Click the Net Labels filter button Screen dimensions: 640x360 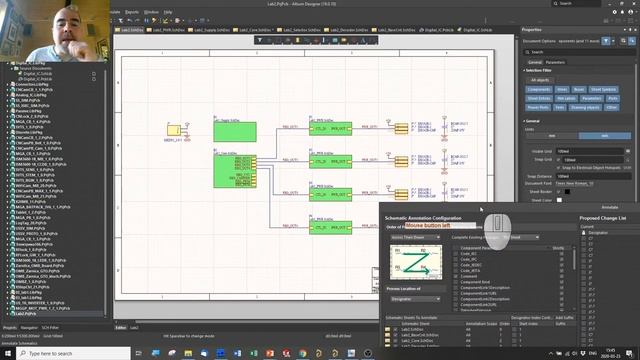tap(566, 98)
